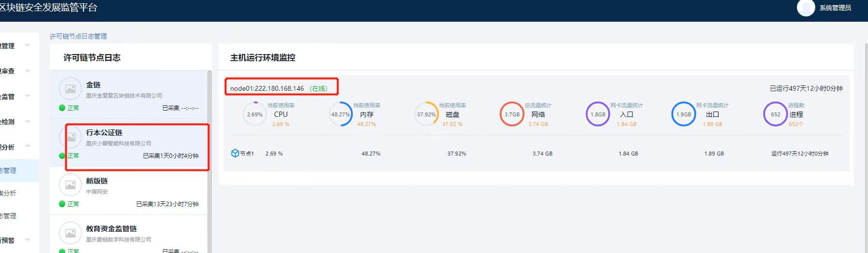Expand the 预警 sidebar menu chevron

(28, 239)
